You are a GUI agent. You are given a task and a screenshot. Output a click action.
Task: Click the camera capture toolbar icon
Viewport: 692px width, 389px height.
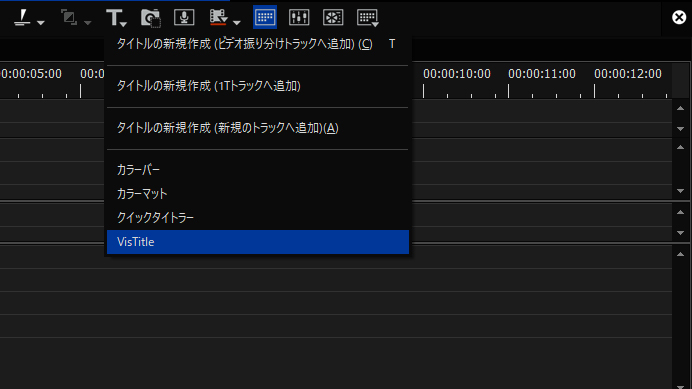coord(150,18)
